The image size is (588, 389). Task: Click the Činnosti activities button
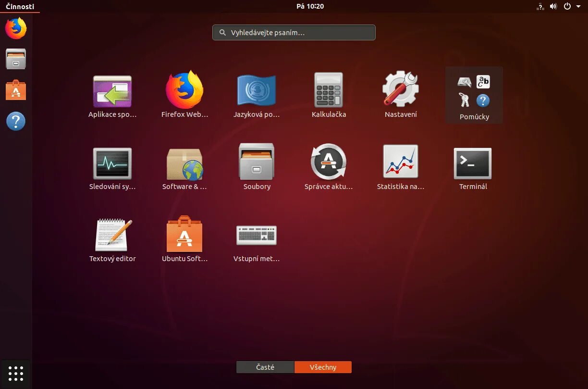[20, 6]
